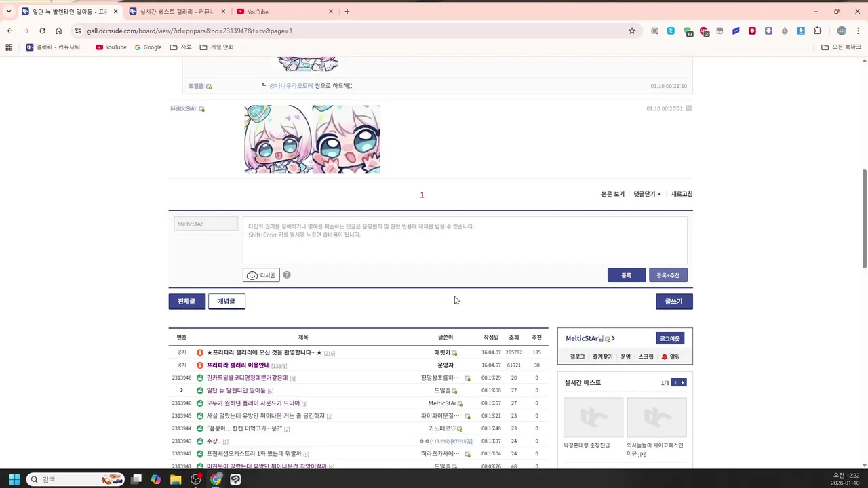Select the 전체글 tab
This screenshot has width=868, height=488.
(x=186, y=302)
